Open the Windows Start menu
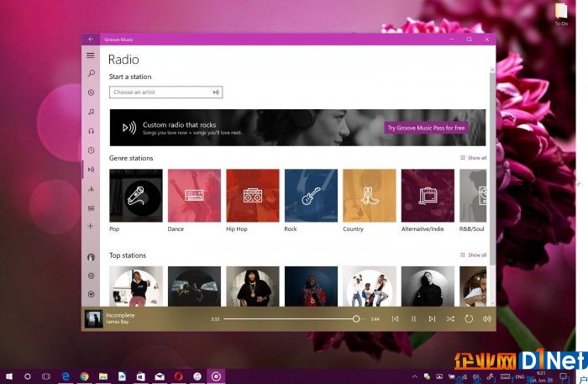The width and height of the screenshot is (588, 384). [x=9, y=376]
